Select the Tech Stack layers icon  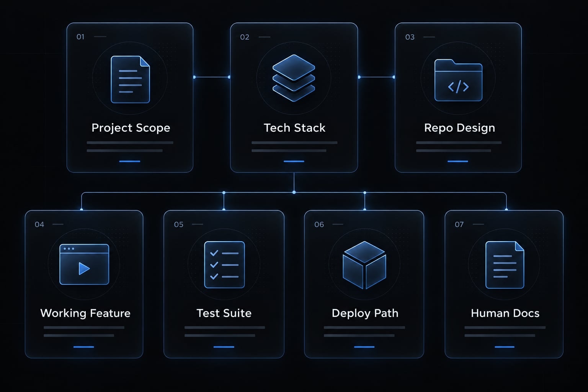coord(294,78)
